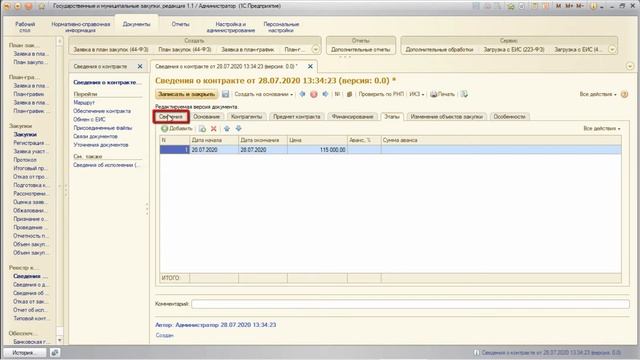Viewport: 640px width, 360px height.
Task: Click the M+ icon in title bar
Action: (569, 6)
